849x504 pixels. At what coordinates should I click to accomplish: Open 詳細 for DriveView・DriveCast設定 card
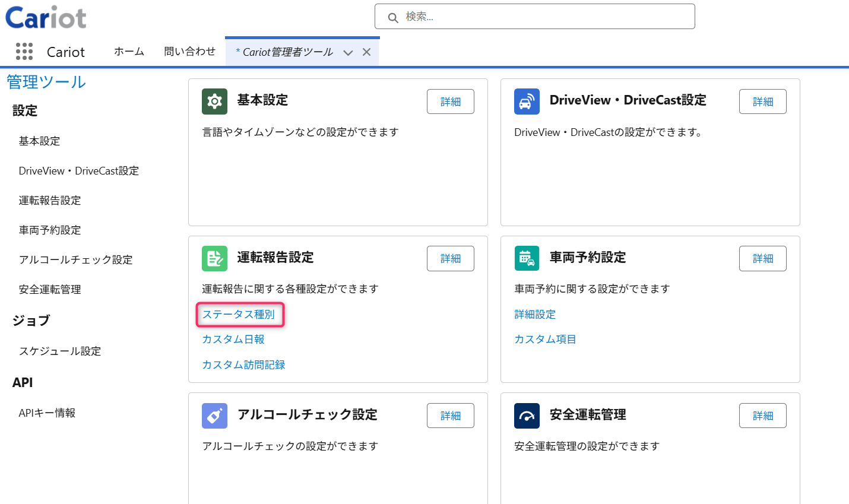763,102
